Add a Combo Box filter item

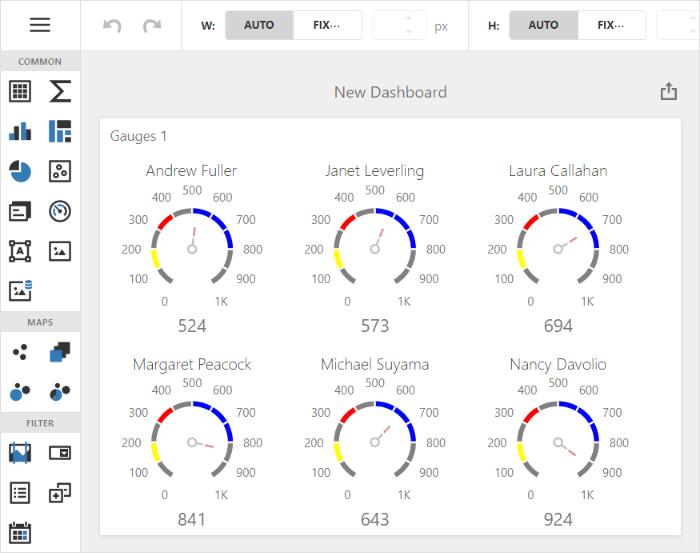60,453
